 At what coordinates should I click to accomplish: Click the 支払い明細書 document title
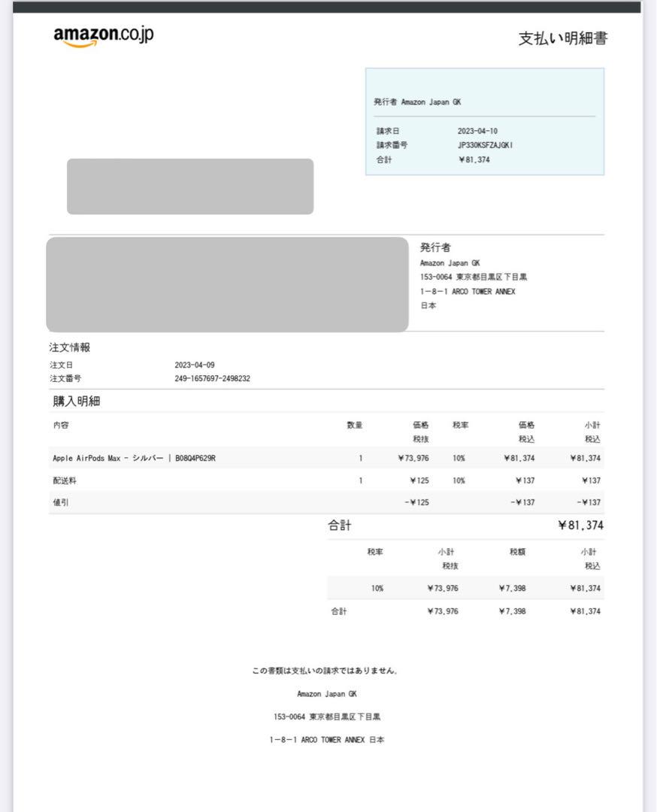pyautogui.click(x=562, y=38)
